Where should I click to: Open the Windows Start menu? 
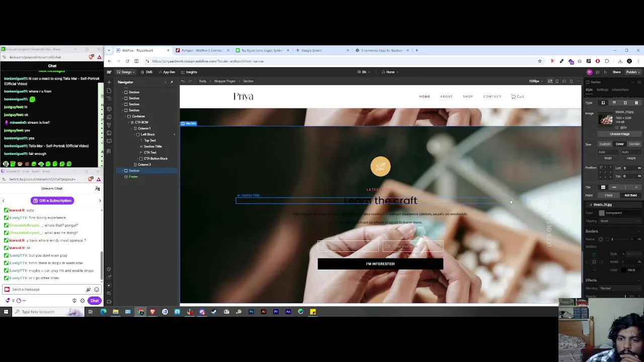6,312
